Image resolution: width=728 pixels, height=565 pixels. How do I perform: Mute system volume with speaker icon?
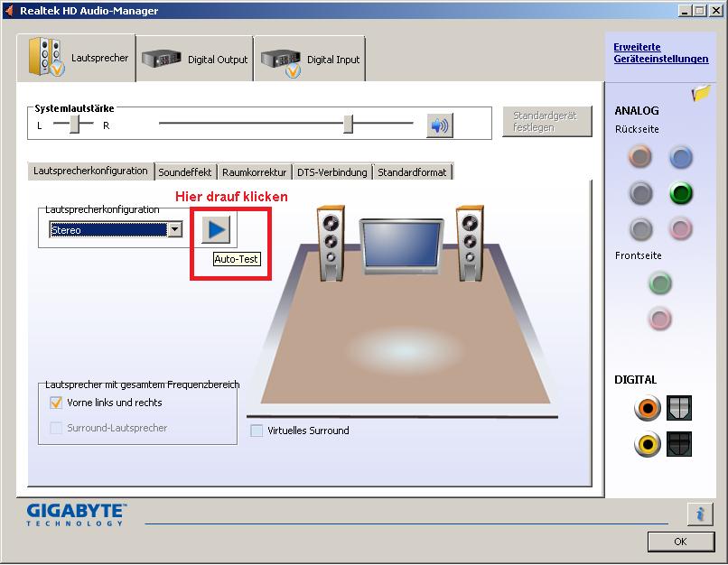coord(440,125)
